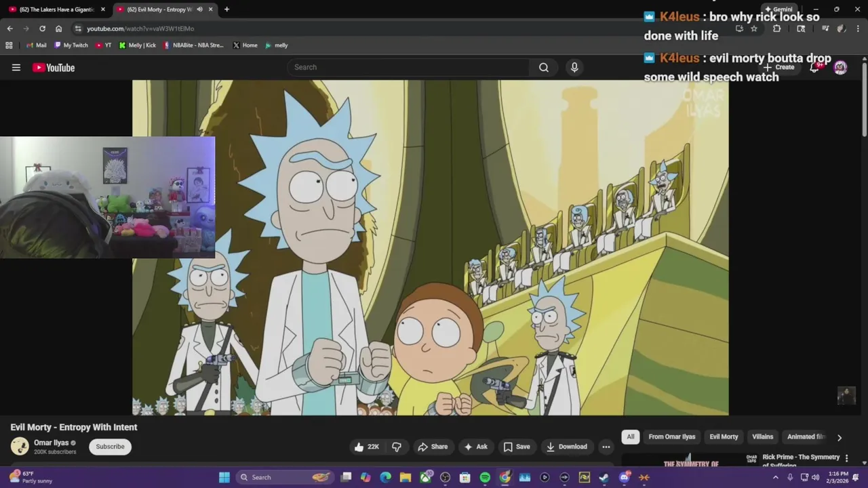Open browser extensions puzzle icon

coord(777,28)
